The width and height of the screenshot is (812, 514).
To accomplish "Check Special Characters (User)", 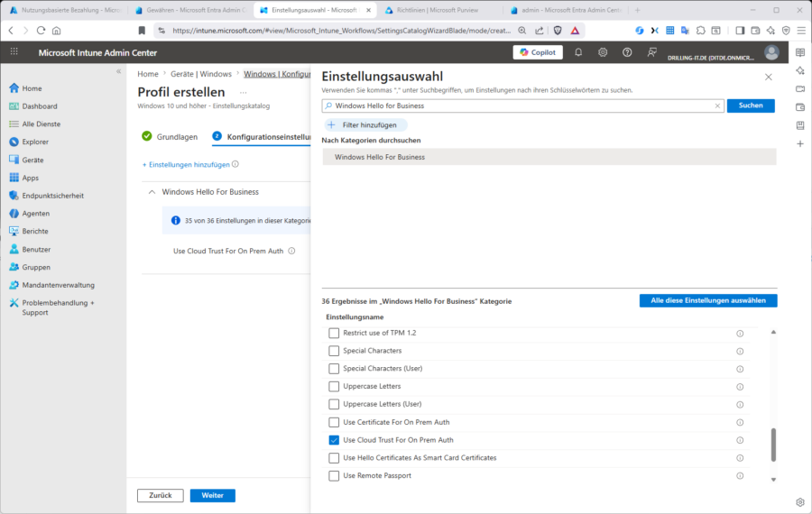I will coord(334,369).
